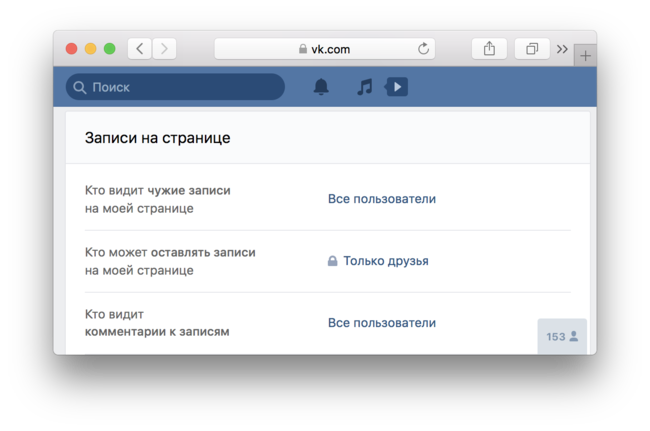The width and height of the screenshot is (650, 431).
Task: Close the Safari window with red button
Action: (x=72, y=49)
